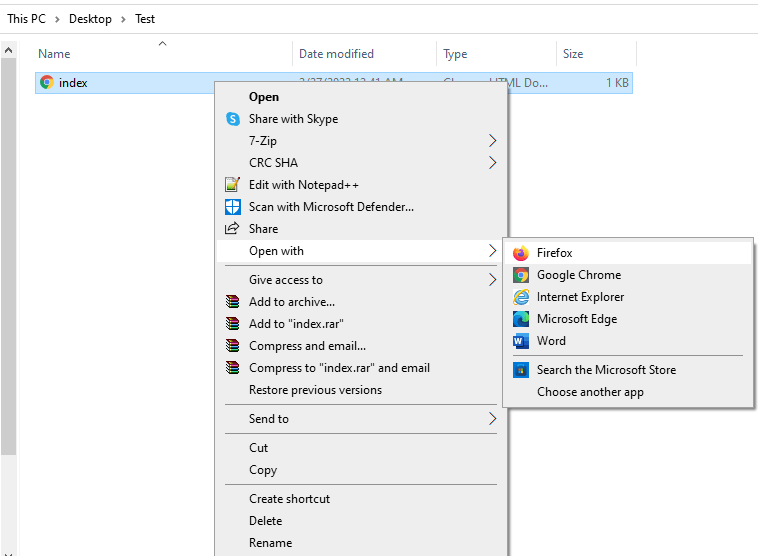
Task: Select Choose another app
Action: 590,392
